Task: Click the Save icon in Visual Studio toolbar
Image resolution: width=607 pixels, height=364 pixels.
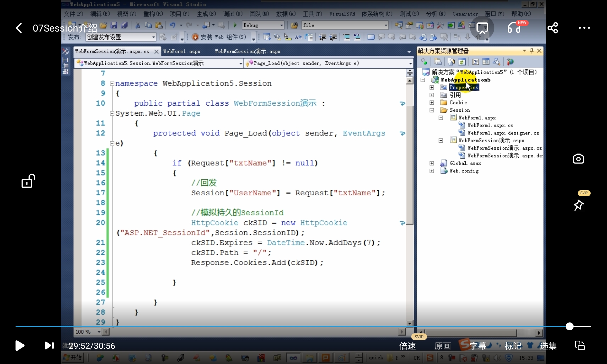Action: click(x=114, y=25)
